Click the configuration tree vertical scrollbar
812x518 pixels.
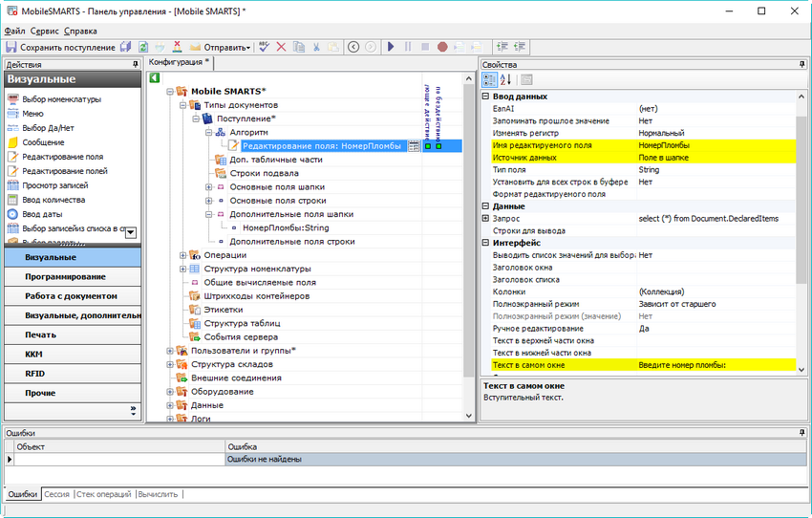point(469,248)
